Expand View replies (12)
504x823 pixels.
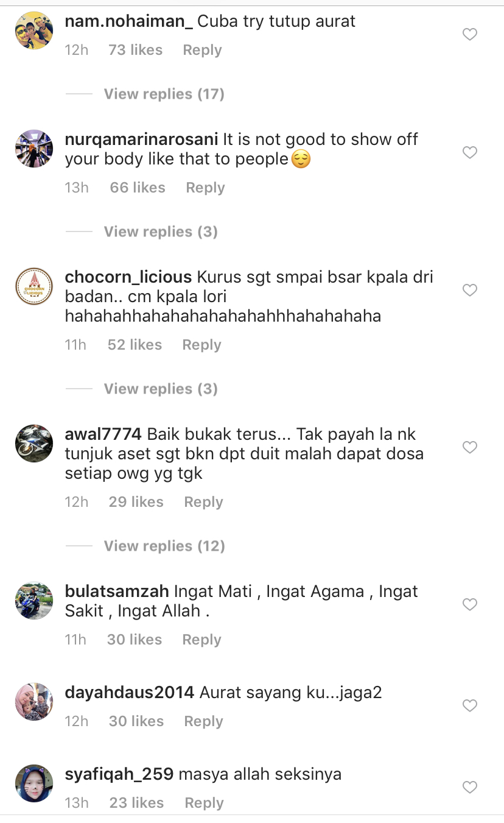tap(164, 546)
